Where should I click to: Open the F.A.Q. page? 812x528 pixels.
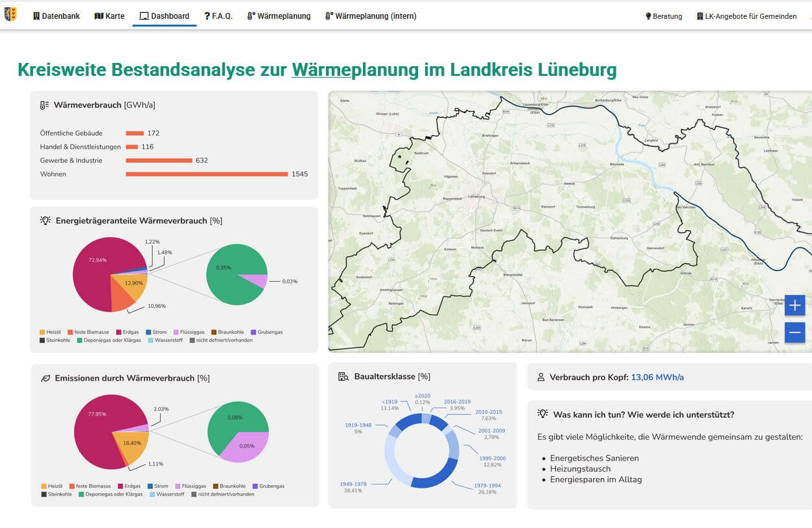[x=218, y=16]
